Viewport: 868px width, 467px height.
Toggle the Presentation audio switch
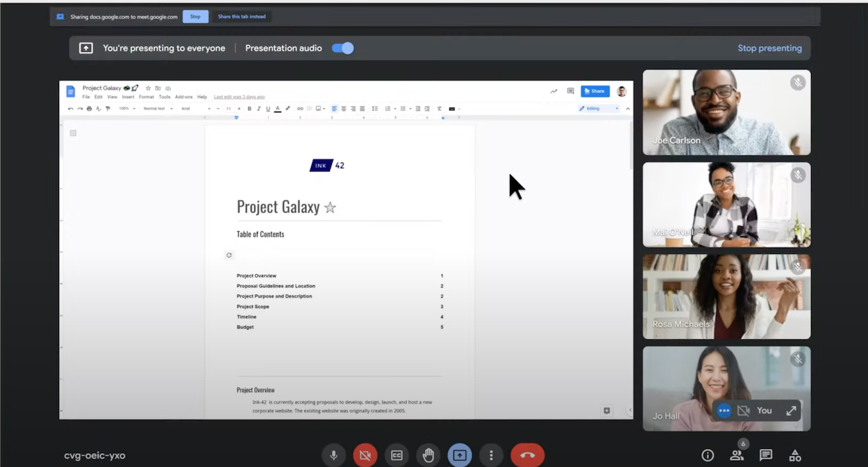[342, 48]
